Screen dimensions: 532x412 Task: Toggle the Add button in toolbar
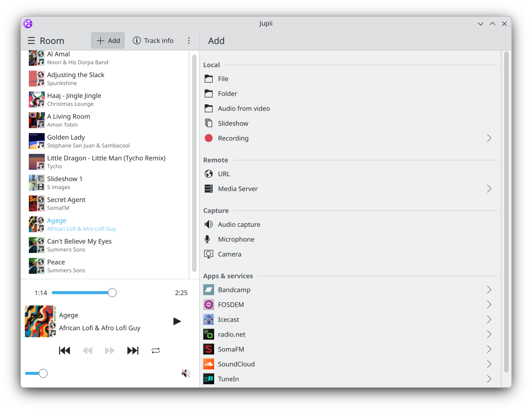click(x=108, y=41)
